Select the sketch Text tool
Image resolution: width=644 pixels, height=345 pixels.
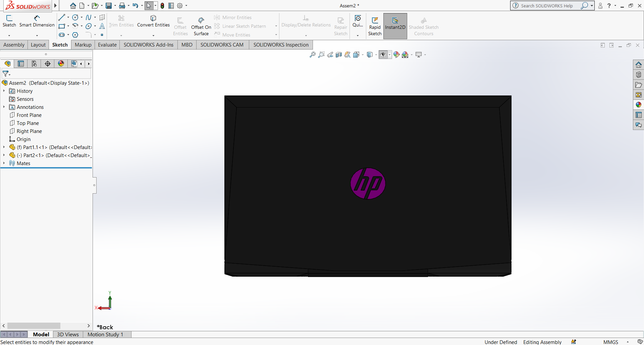102,26
